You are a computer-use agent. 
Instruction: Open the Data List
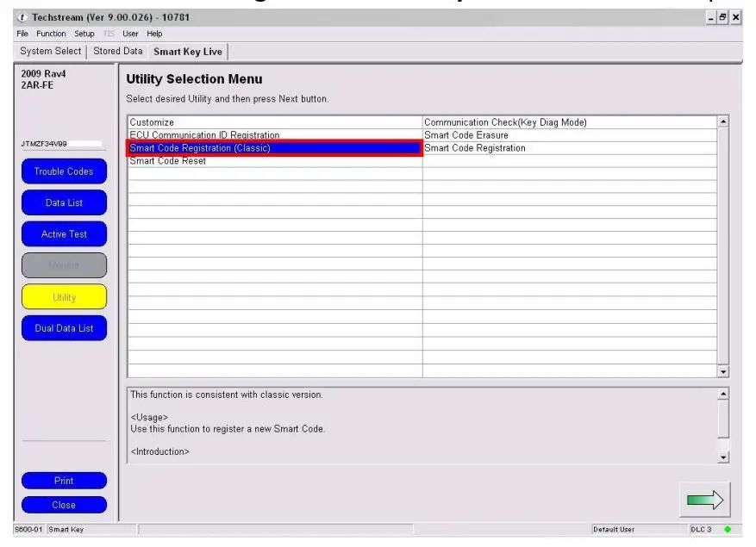tap(64, 203)
